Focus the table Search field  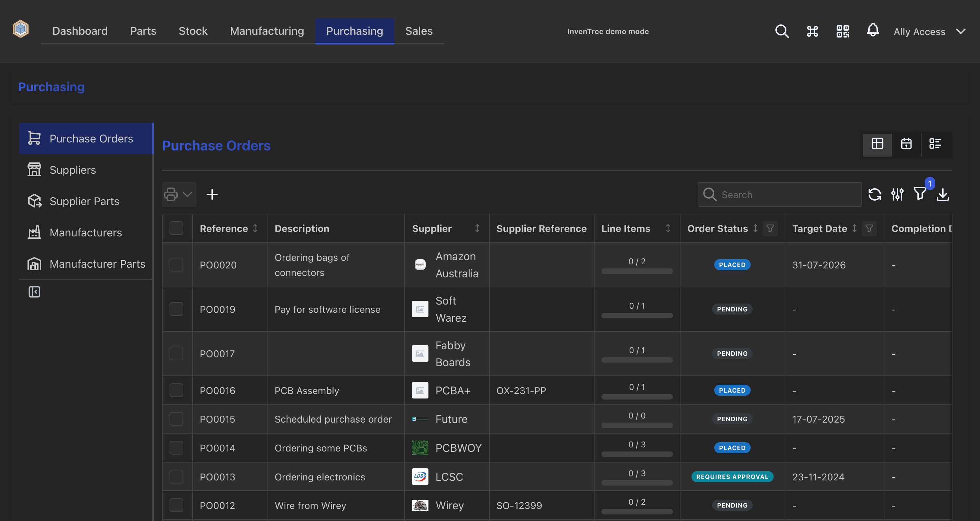(780, 195)
